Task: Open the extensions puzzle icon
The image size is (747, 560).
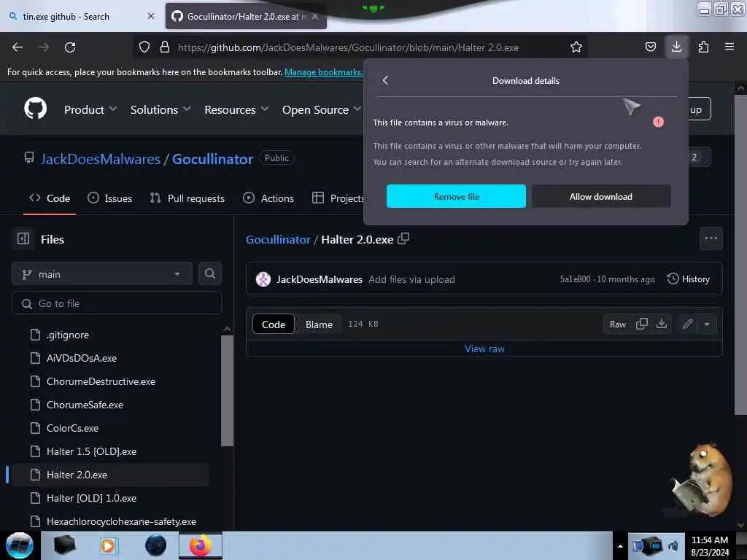Action: [x=703, y=47]
